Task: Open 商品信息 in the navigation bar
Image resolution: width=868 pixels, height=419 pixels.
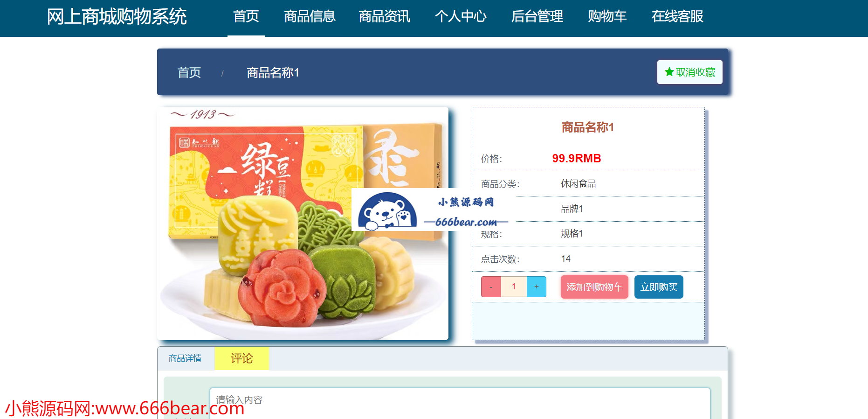Action: click(x=310, y=17)
